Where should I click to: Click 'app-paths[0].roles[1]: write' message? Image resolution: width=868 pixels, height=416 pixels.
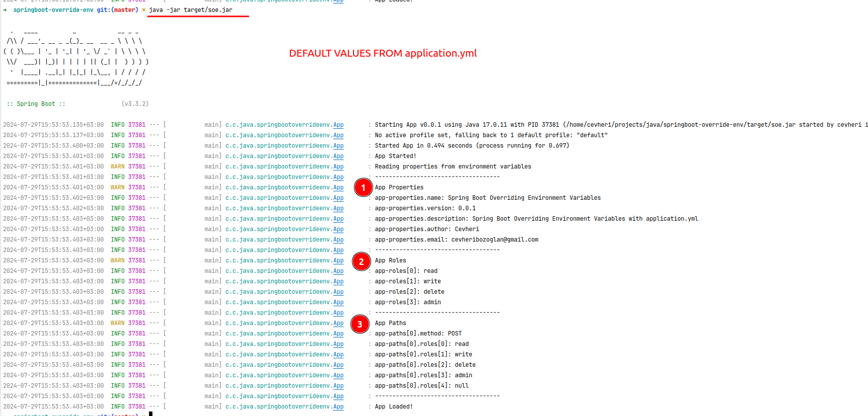click(x=424, y=354)
